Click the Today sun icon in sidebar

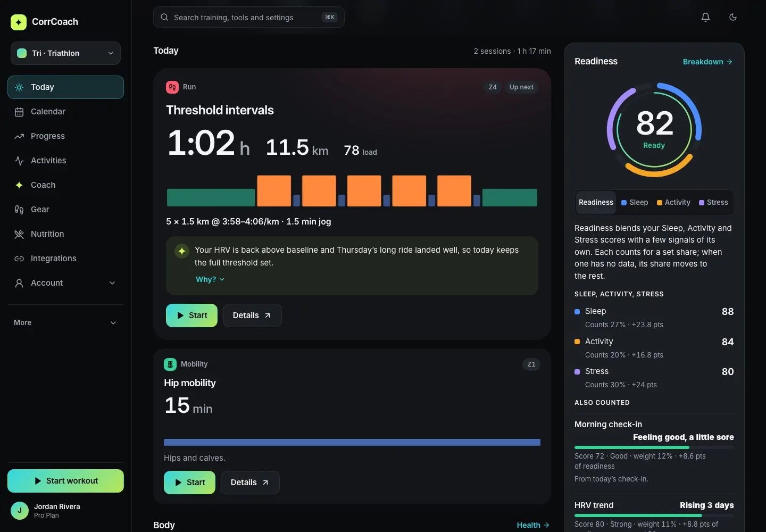[x=19, y=87]
